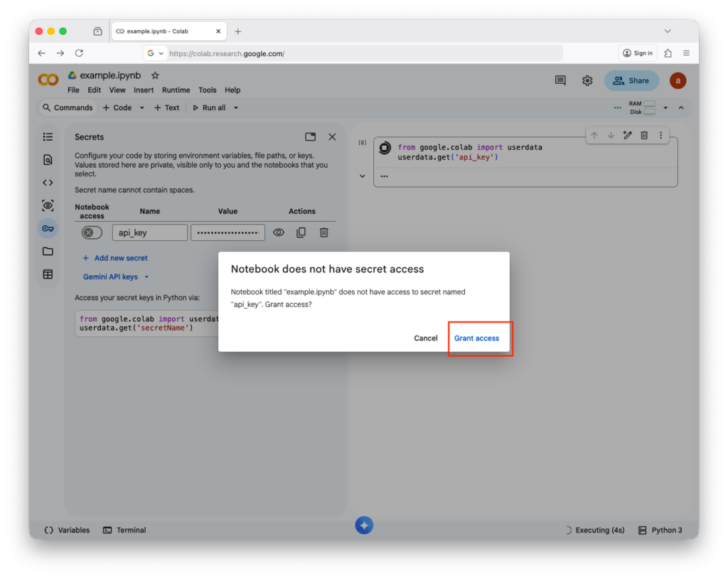The width and height of the screenshot is (728, 578).
Task: Star the example.ipynb notebook
Action: click(x=155, y=75)
